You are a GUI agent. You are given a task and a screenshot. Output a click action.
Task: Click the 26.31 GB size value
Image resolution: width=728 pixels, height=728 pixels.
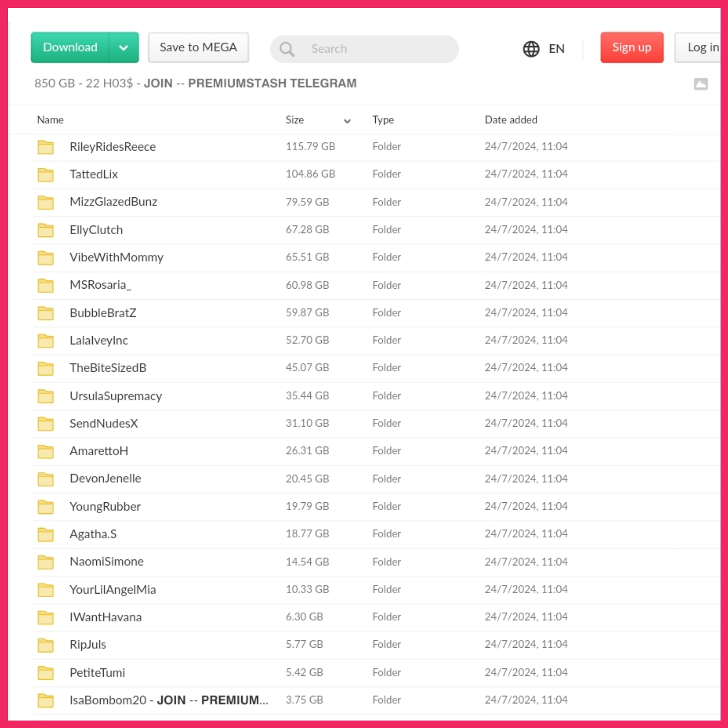[x=307, y=451]
